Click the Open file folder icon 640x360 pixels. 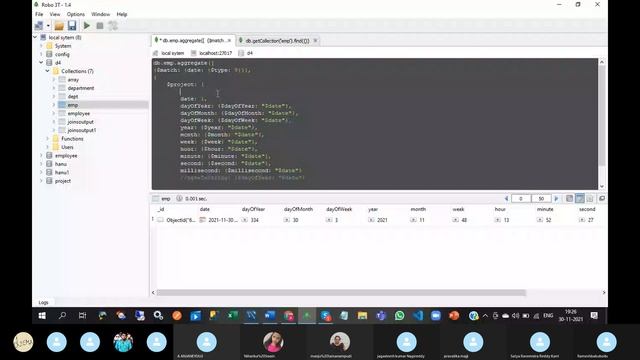click(59, 26)
